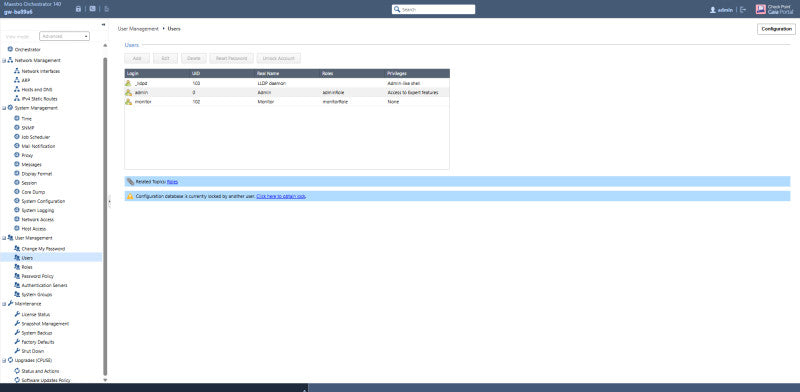Select Change My Password

(43, 249)
